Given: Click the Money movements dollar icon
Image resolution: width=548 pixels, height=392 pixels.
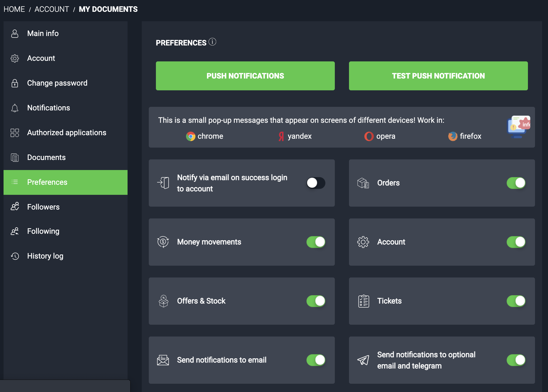Looking at the screenshot, I should (x=163, y=242).
